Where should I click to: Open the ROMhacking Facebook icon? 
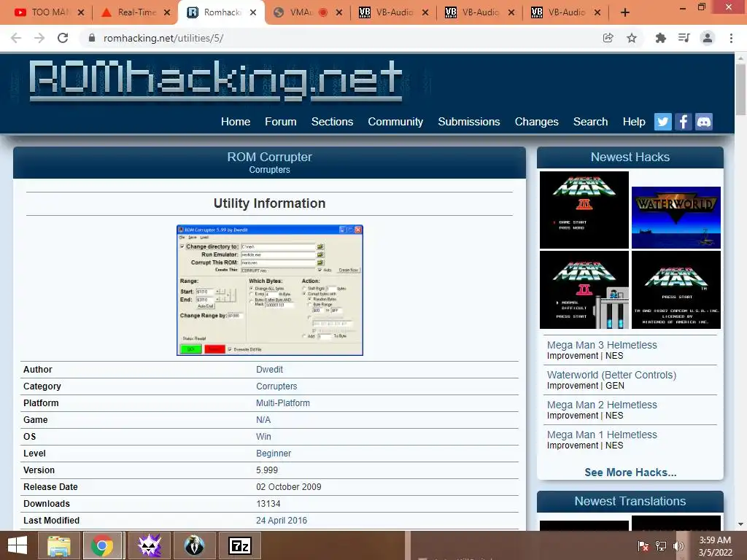[x=683, y=122]
